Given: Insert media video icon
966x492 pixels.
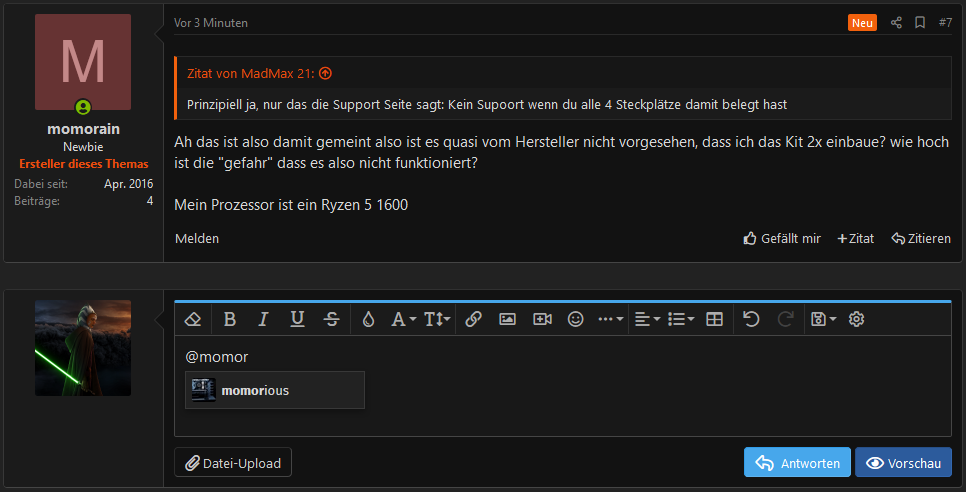Looking at the screenshot, I should (x=542, y=319).
